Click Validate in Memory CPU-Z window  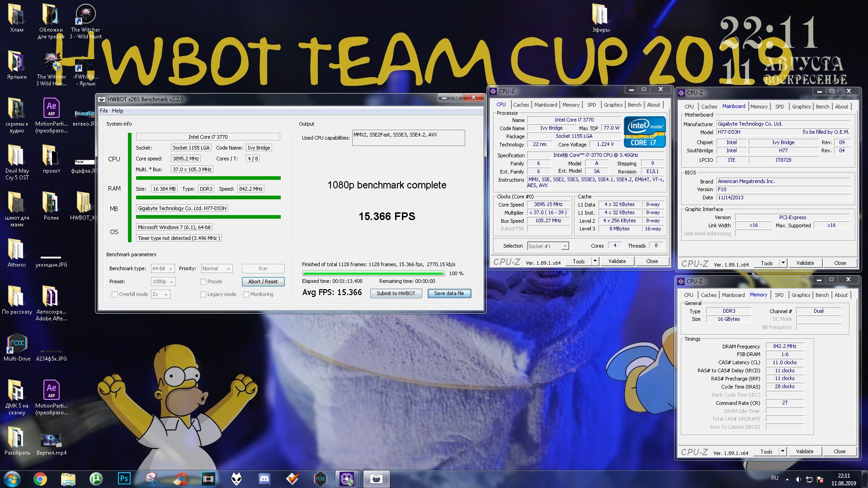(805, 451)
